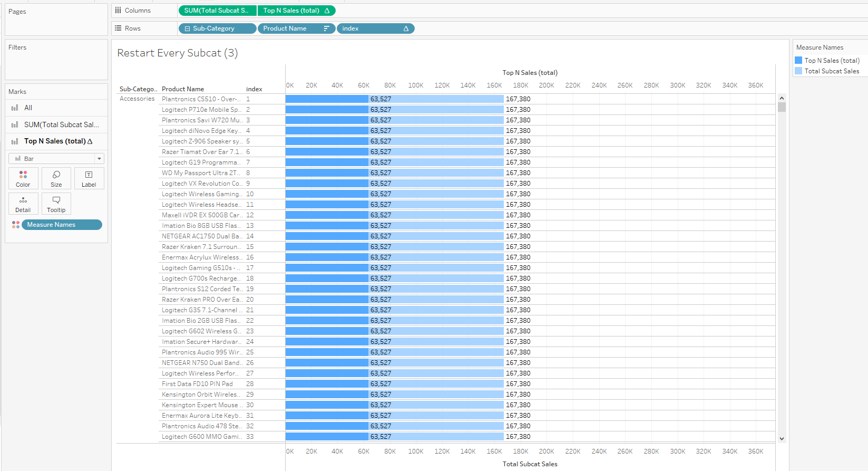This screenshot has height=471, width=868.
Task: Open the Label marks card
Action: tap(89, 178)
